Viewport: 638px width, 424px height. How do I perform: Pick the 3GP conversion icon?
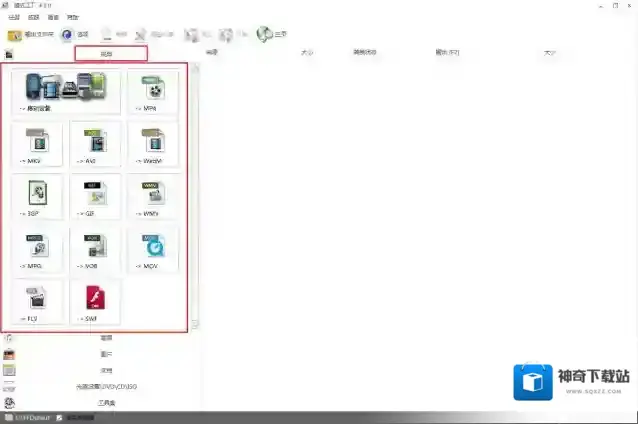click(x=38, y=197)
